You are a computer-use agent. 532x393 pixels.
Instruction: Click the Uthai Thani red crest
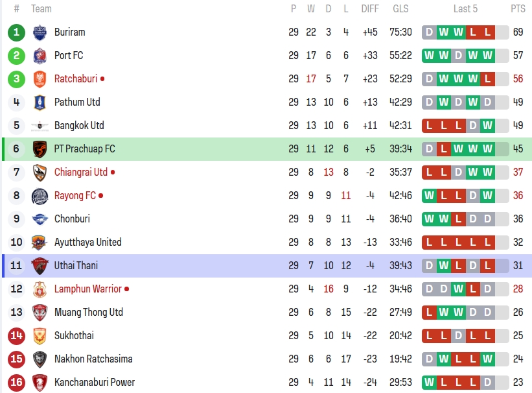(40, 266)
